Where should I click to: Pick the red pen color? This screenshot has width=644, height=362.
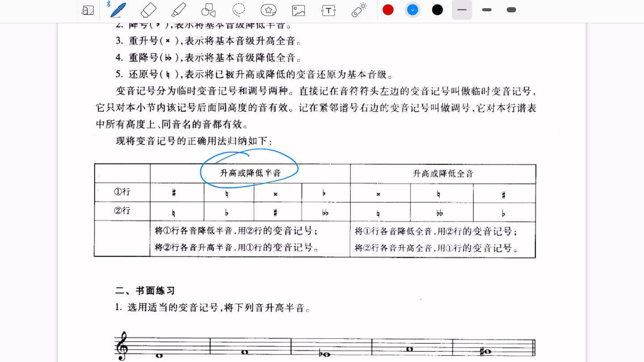(x=388, y=10)
